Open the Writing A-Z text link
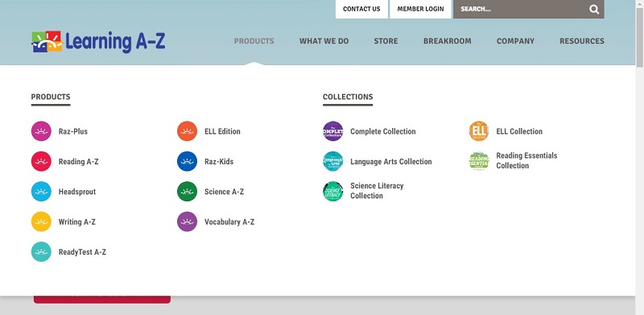The image size is (644, 315). pos(76,222)
